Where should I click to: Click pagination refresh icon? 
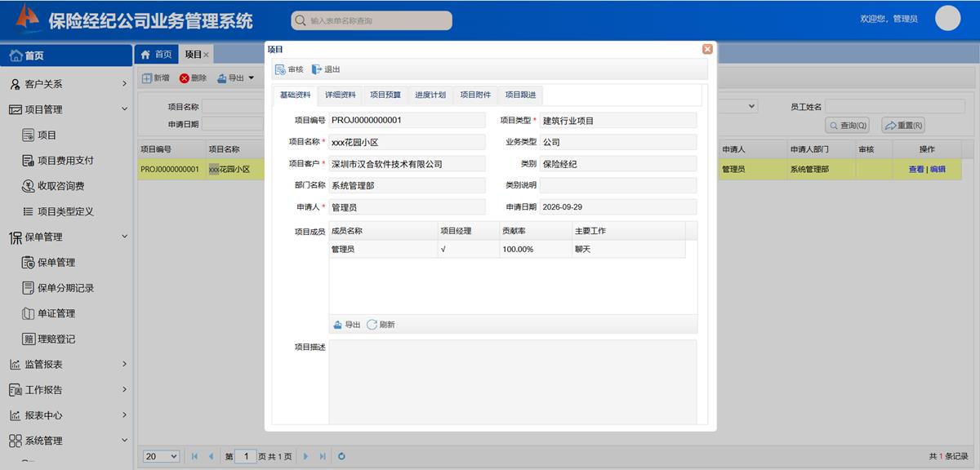[x=341, y=456]
